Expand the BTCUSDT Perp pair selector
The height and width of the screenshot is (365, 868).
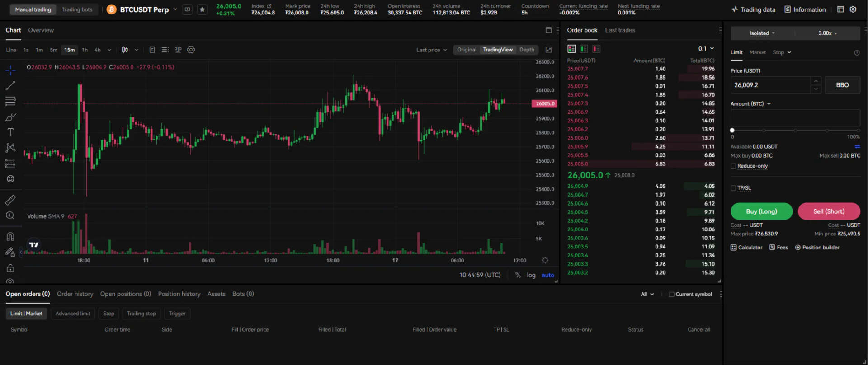pyautogui.click(x=175, y=9)
